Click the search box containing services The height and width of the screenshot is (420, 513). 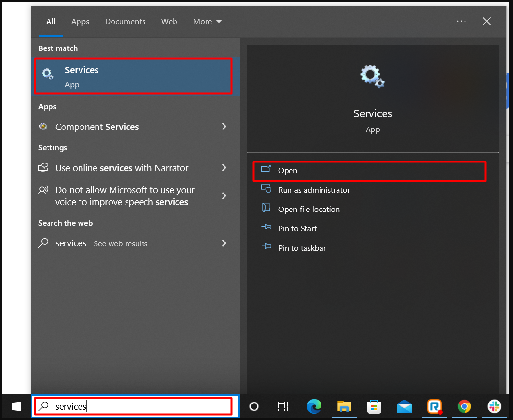(136, 406)
